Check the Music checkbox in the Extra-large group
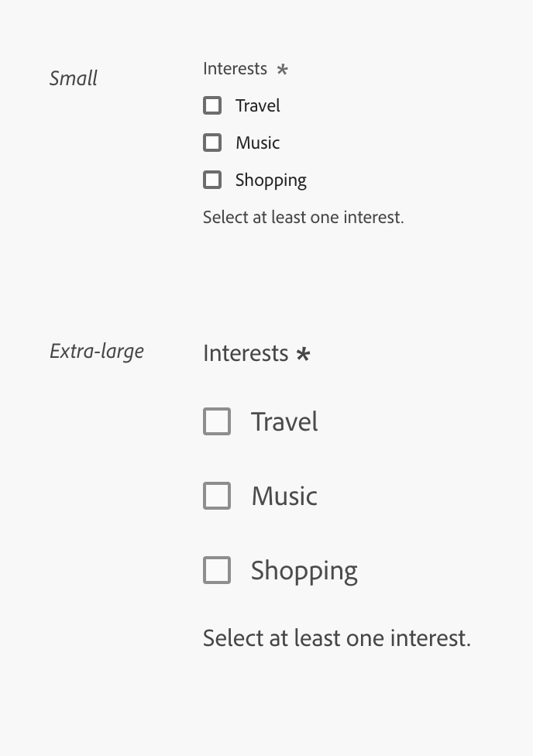533x756 pixels. 217,496
